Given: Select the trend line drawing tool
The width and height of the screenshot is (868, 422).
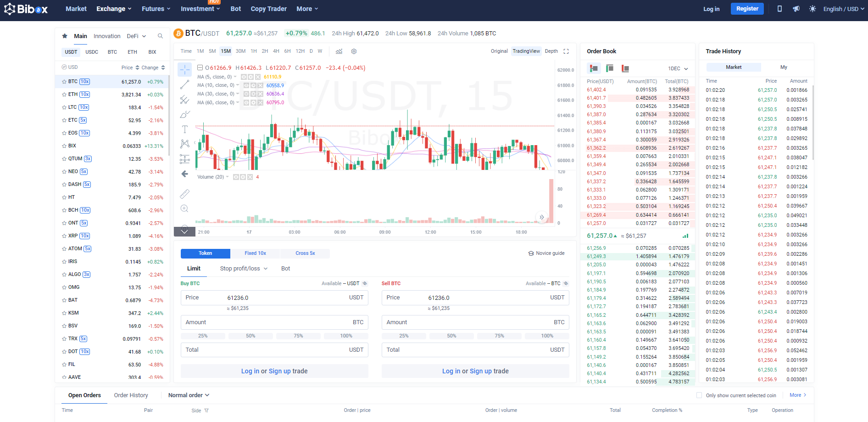Looking at the screenshot, I should click(x=185, y=85).
